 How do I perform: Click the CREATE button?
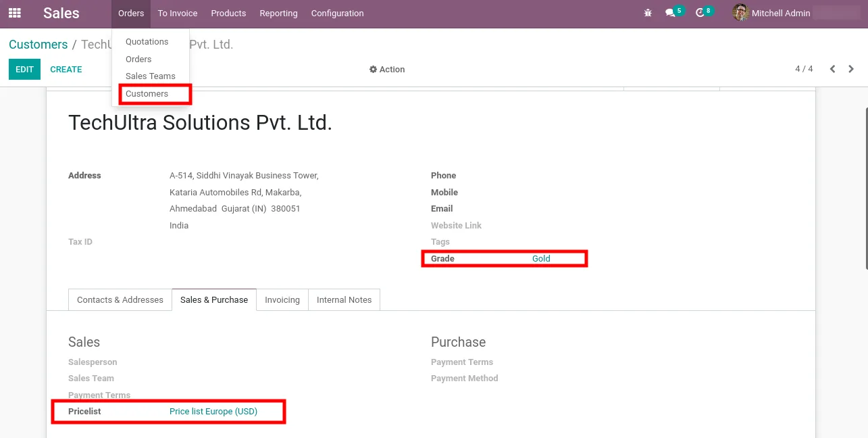(x=66, y=70)
